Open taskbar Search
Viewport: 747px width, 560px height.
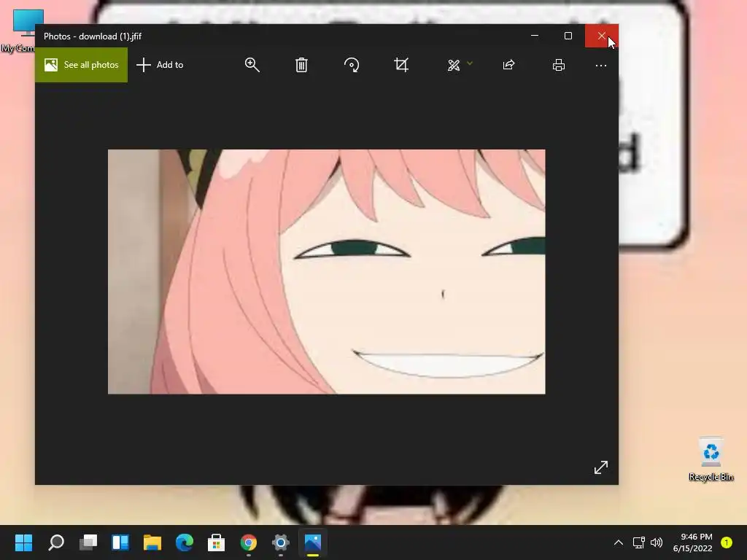[56, 542]
